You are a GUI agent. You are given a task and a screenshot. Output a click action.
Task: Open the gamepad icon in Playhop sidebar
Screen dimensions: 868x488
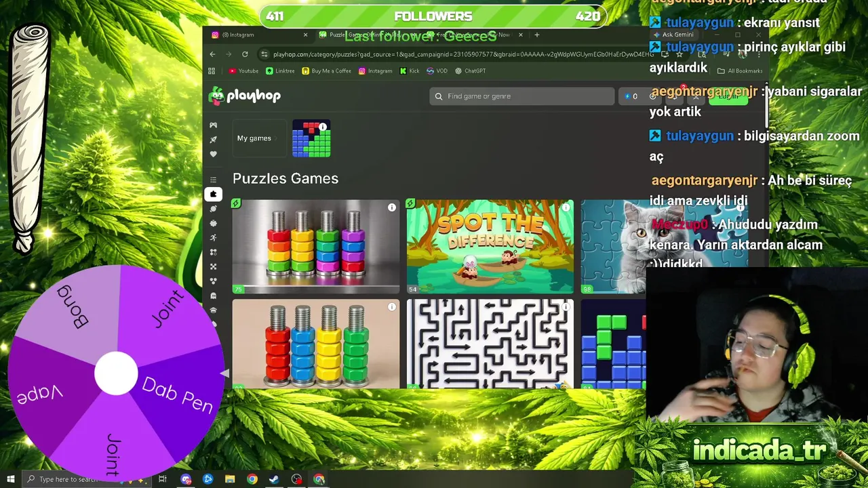pyautogui.click(x=213, y=125)
